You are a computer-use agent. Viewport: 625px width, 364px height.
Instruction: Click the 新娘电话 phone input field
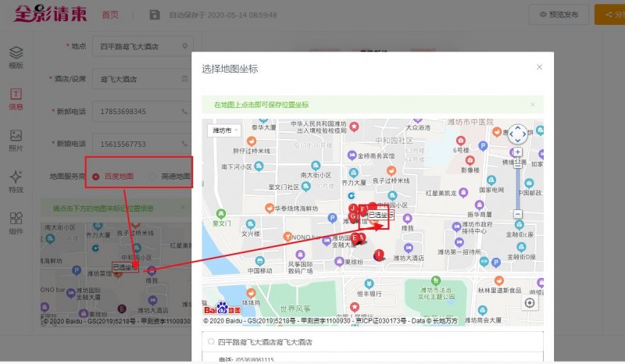click(143, 144)
